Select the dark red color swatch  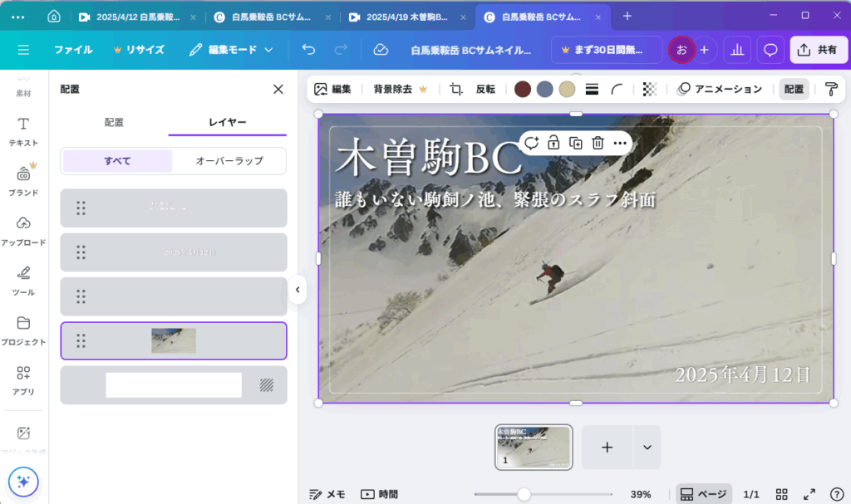(x=523, y=90)
